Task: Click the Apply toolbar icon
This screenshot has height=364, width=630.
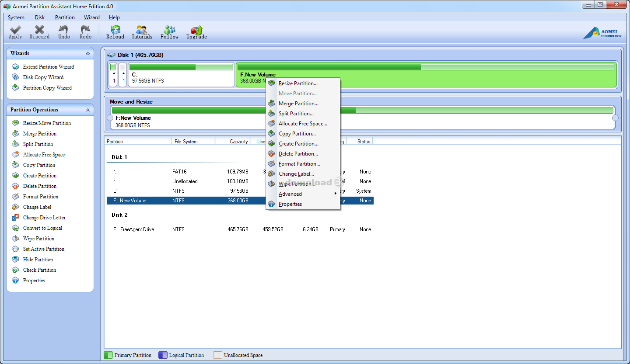Action: click(x=15, y=32)
